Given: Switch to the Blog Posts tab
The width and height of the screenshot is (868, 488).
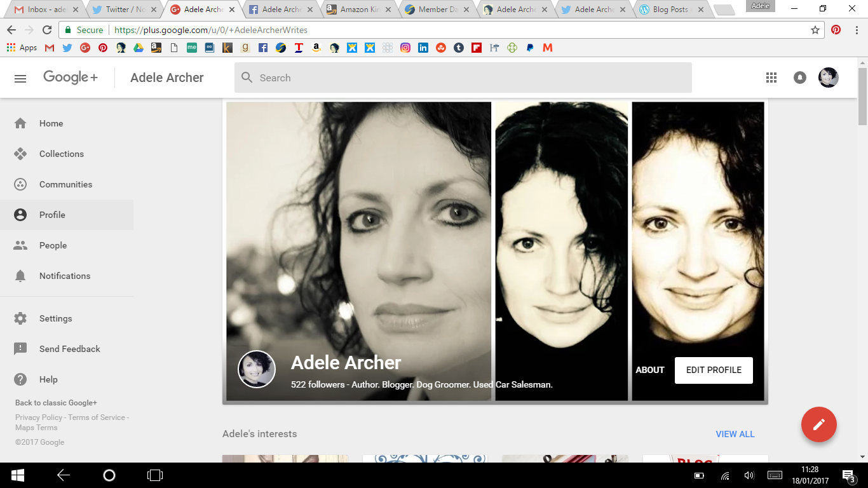Looking at the screenshot, I should click(669, 10).
